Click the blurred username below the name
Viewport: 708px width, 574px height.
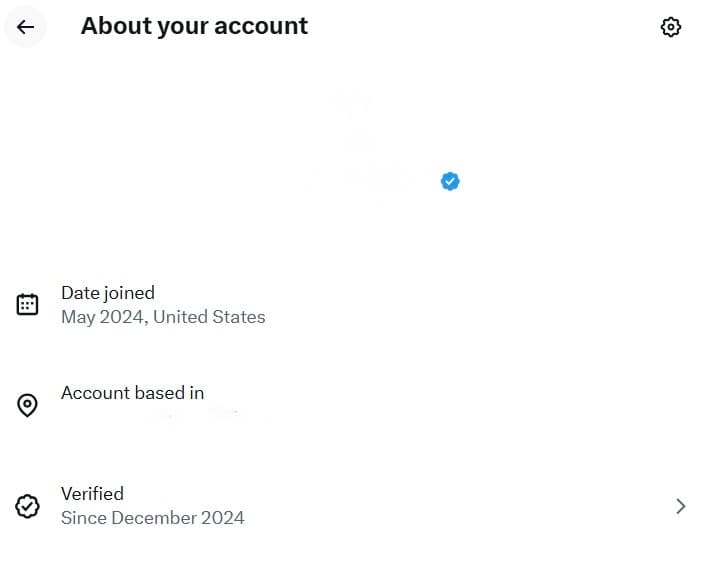[x=375, y=204]
